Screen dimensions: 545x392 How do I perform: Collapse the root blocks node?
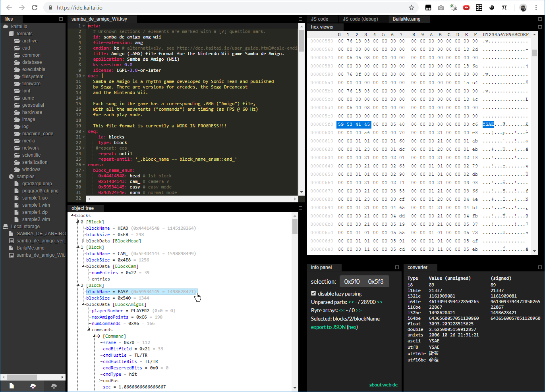click(72, 215)
